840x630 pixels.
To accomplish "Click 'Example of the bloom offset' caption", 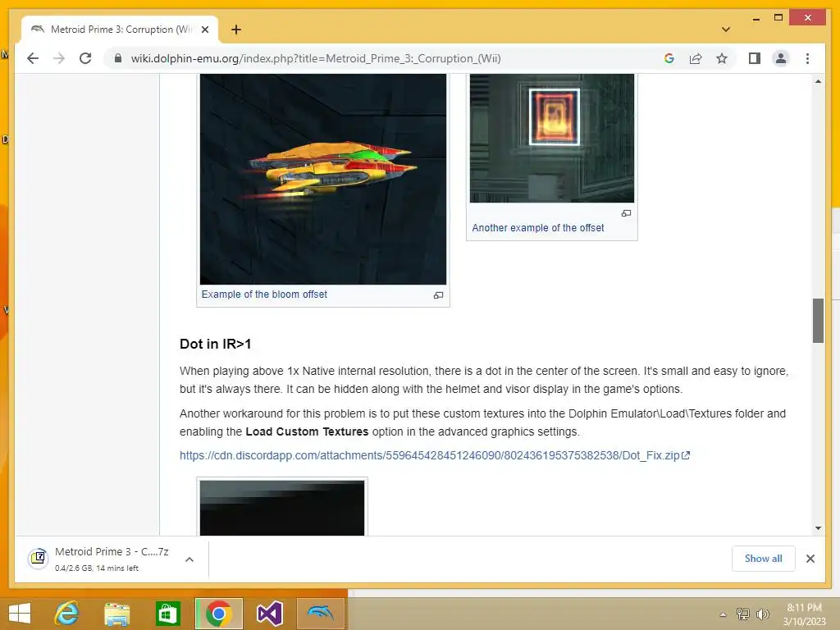I will (x=264, y=294).
